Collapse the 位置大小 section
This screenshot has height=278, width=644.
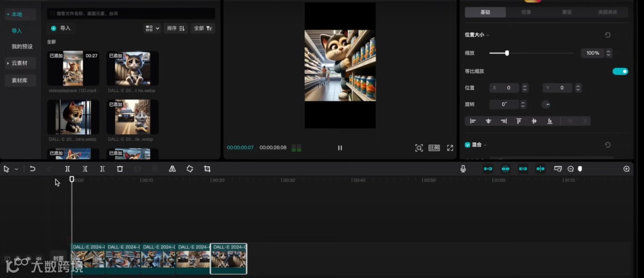coord(488,35)
